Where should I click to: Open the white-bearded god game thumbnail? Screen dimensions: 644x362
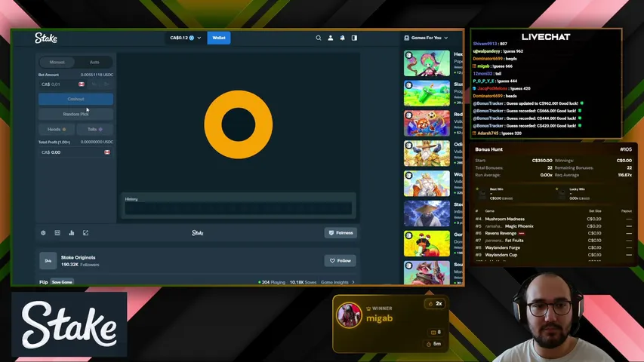pyautogui.click(x=427, y=183)
